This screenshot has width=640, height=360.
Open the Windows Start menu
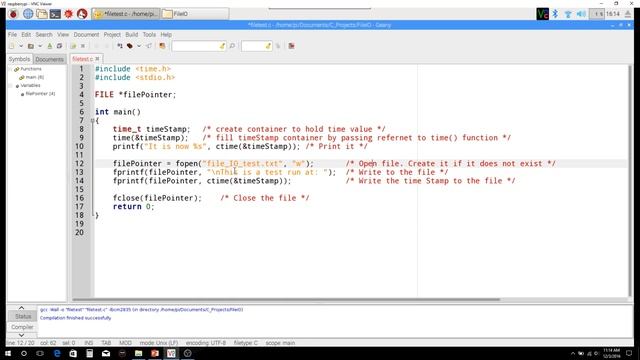coord(8,353)
